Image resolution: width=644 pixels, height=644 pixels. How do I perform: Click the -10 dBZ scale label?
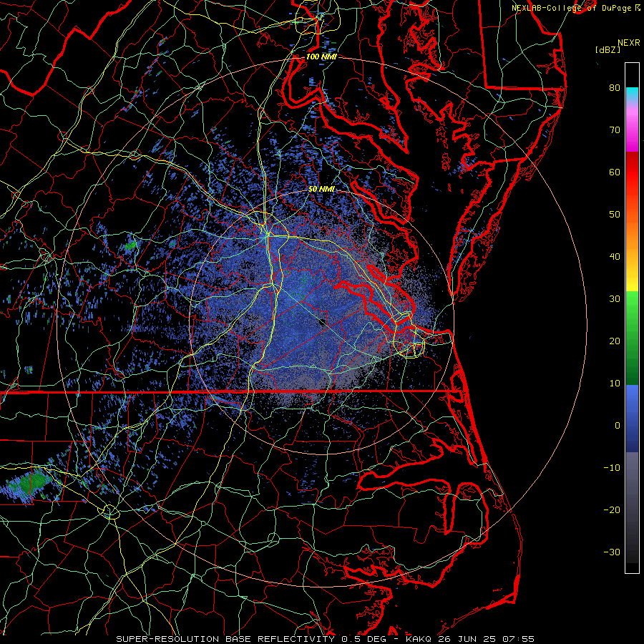612,468
